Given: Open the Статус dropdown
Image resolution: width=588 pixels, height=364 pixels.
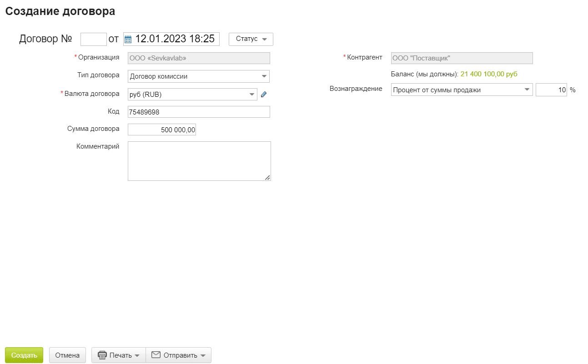Looking at the screenshot, I should 251,39.
